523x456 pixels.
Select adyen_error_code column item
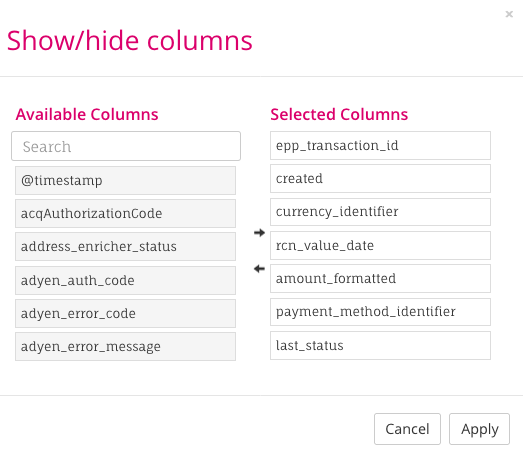tap(125, 313)
